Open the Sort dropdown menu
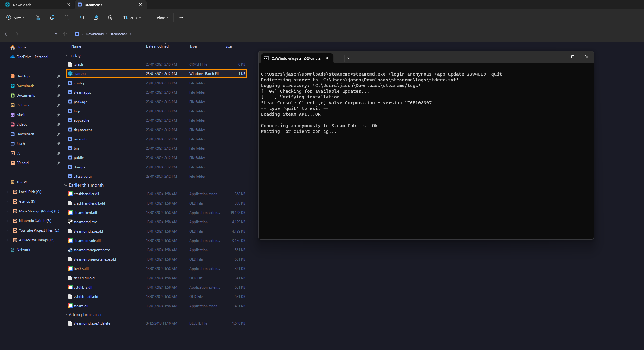Screen dimensions: 644x350 [133, 18]
